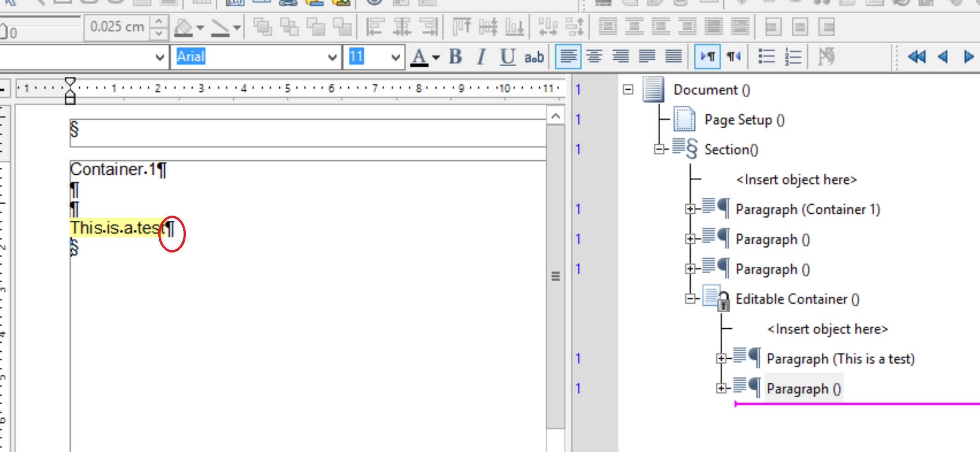Distribute objects vertically
Screen dimensions: 980x452
(x=574, y=27)
